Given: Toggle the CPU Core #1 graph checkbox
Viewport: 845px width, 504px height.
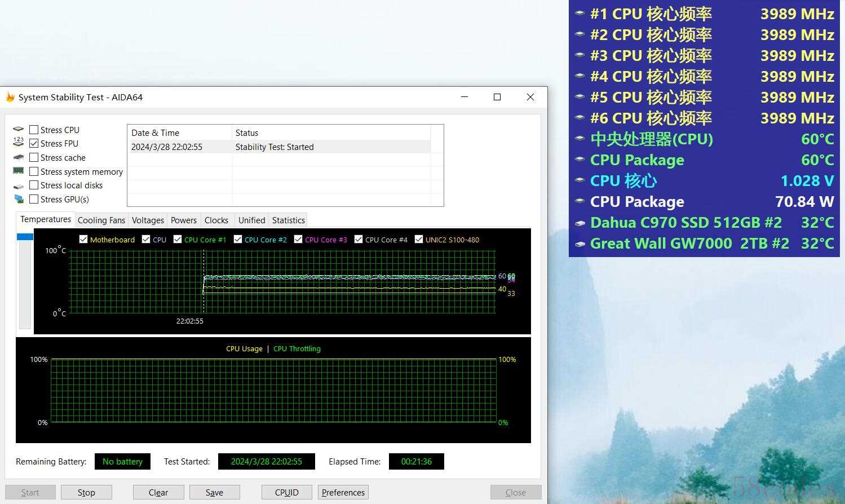Looking at the screenshot, I should tap(178, 239).
